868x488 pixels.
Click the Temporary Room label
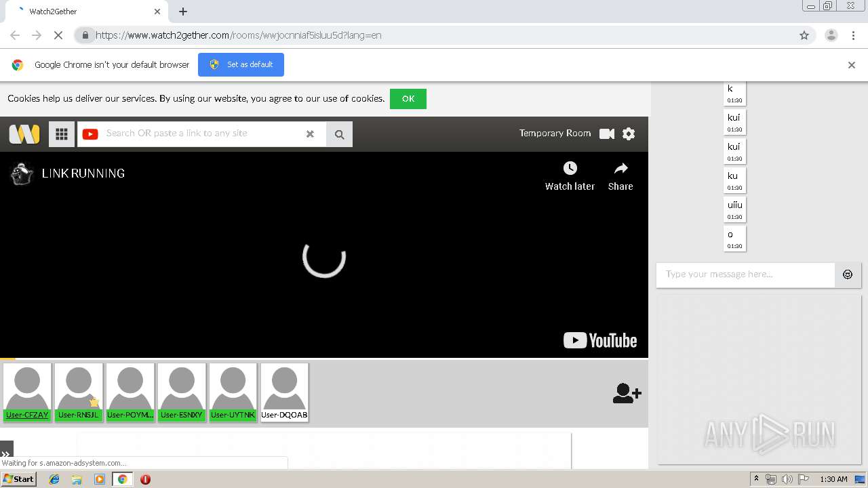pos(555,134)
